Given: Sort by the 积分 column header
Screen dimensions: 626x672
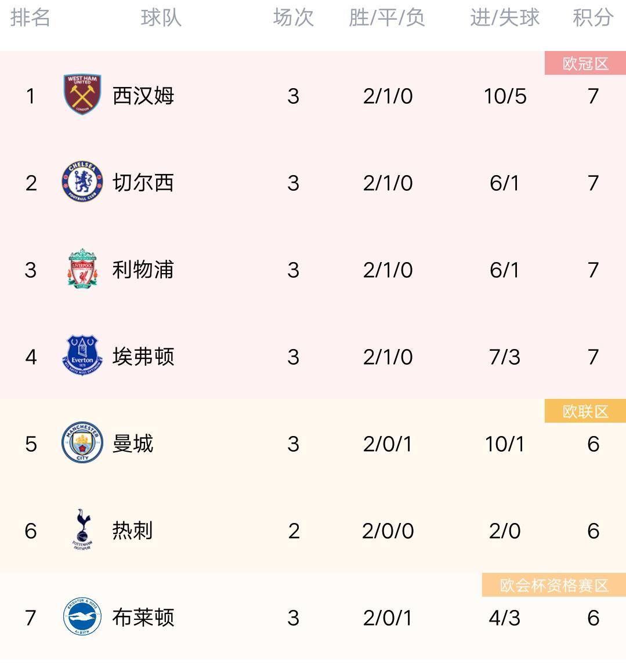Looking at the screenshot, I should pos(593,17).
